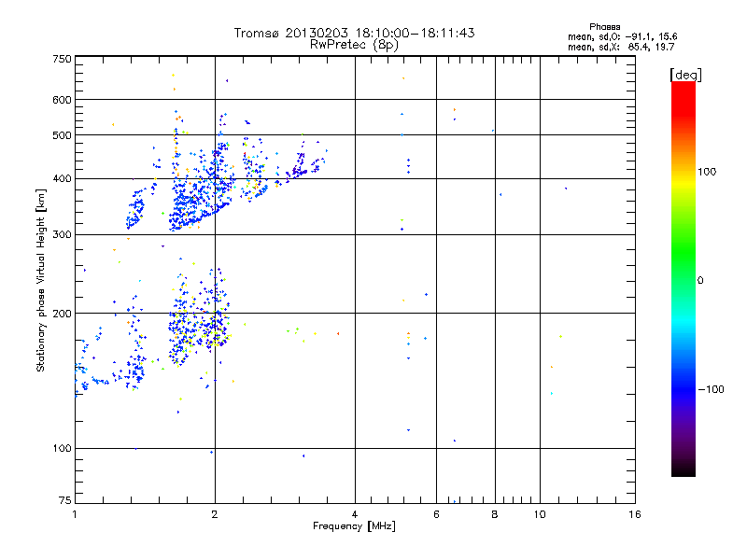Click the '500' height tick label
Image resolution: width=747 pixels, height=560 pixels.
(62, 135)
